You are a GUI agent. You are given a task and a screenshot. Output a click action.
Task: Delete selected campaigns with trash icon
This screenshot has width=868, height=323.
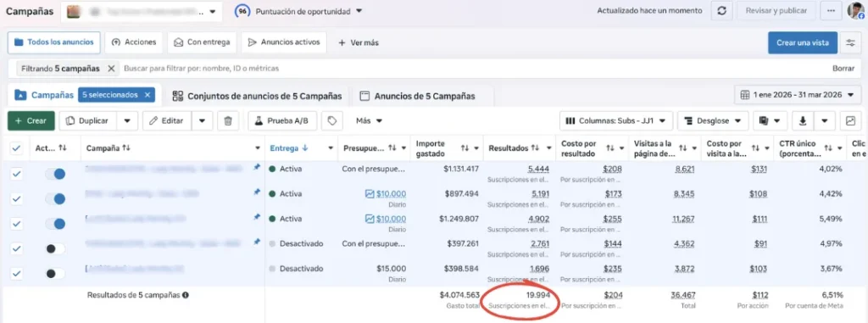227,120
